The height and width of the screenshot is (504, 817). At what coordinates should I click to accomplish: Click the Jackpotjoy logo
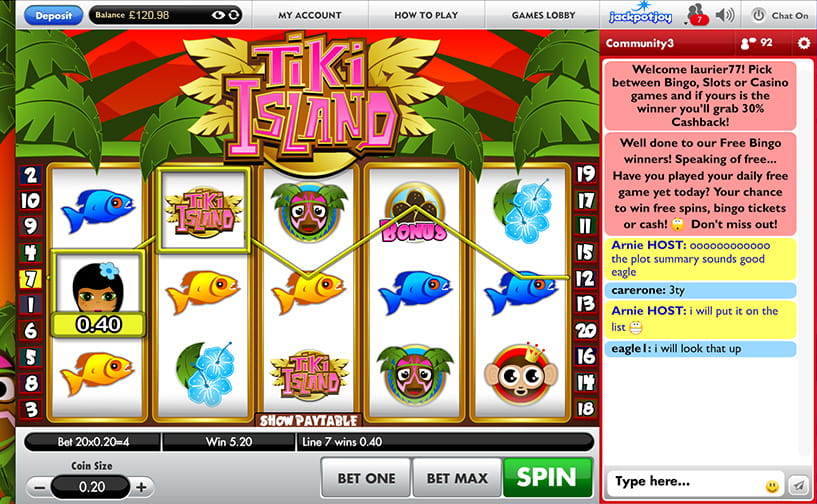(640, 15)
